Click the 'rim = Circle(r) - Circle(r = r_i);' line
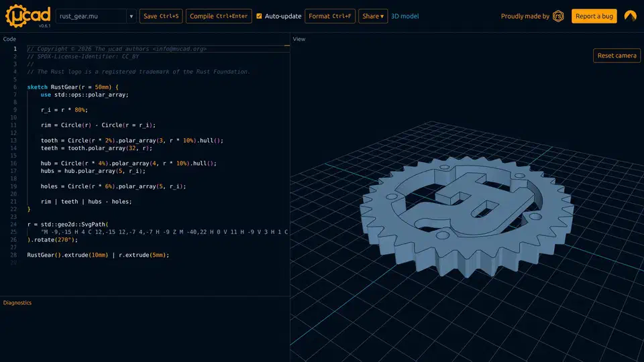 click(98, 125)
